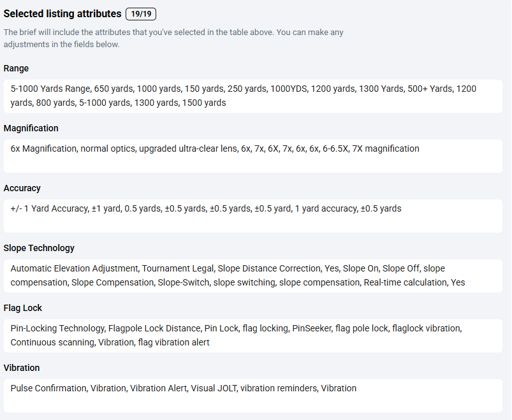Click 'upgraded ultra-clear lens' in Magnification
512x420 pixels.
pyautogui.click(x=188, y=148)
